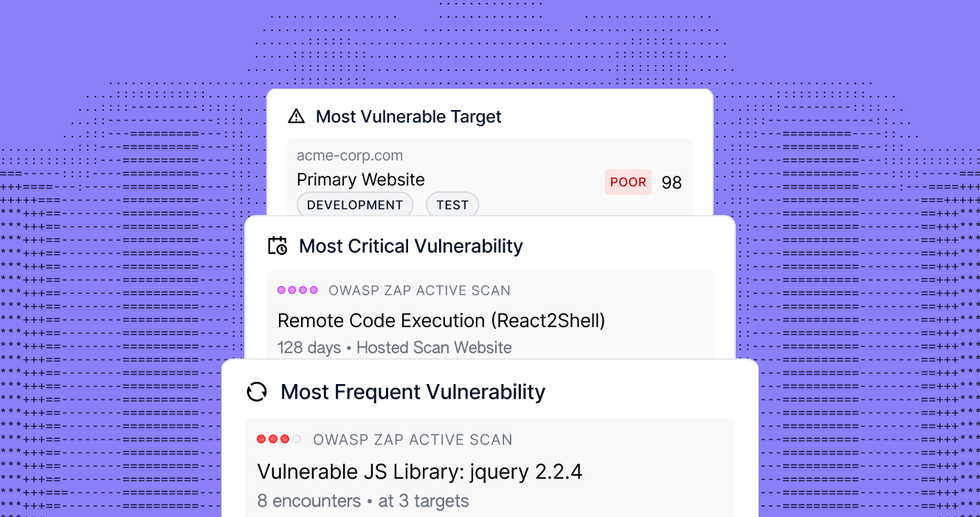Click the Most Critical Vulnerability heading
The image size is (980, 517).
(411, 246)
